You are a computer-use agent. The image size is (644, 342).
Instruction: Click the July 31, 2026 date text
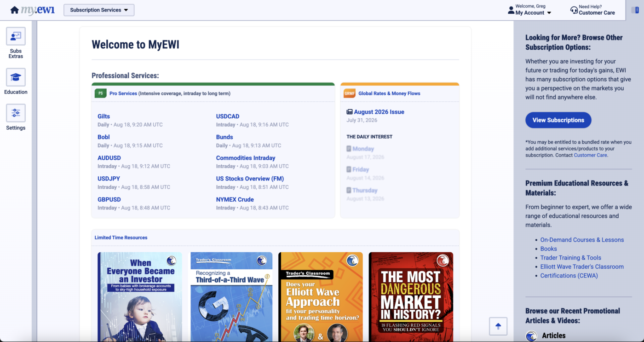pos(362,120)
